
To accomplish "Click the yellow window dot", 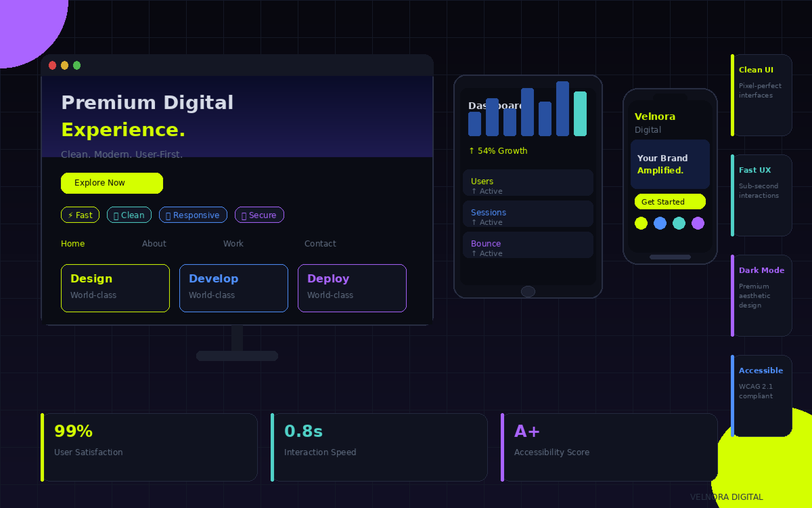I will coord(65,65).
